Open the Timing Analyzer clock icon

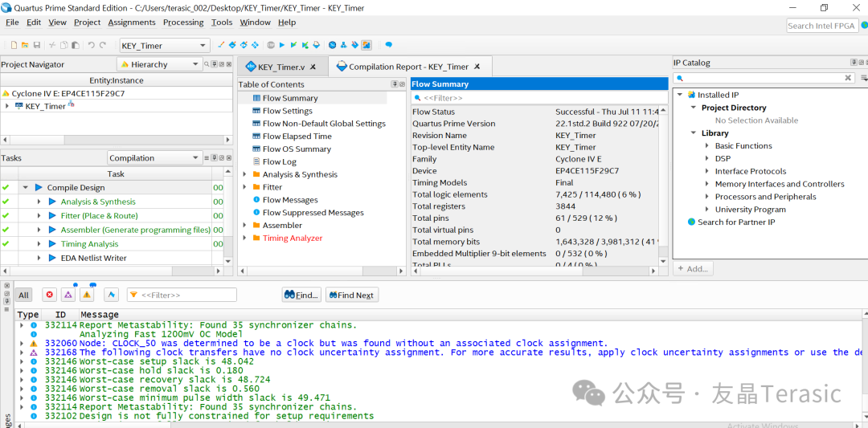pos(332,45)
